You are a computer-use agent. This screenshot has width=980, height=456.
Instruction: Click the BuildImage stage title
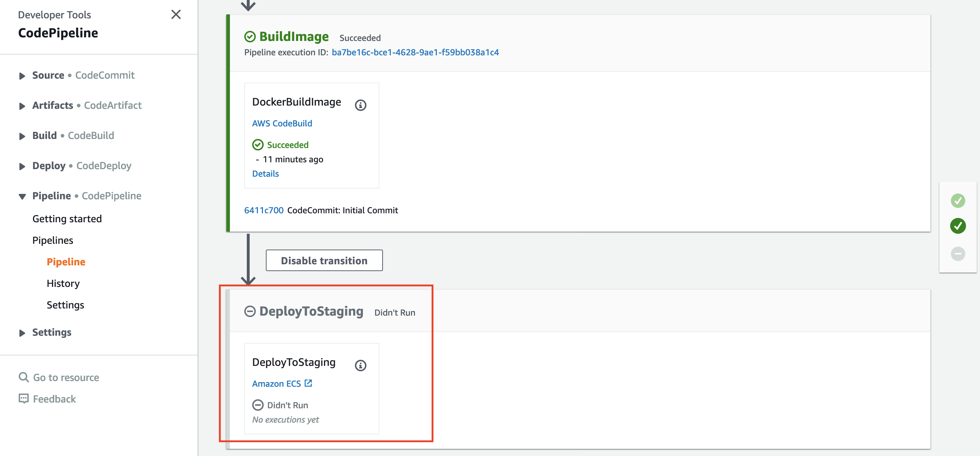point(294,37)
